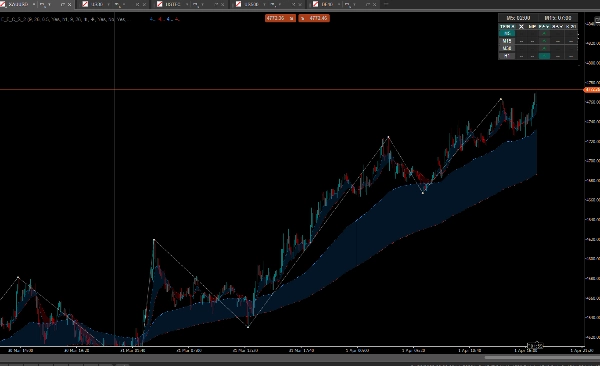Open symbol dropdown on third chart tab

[x=187, y=4]
